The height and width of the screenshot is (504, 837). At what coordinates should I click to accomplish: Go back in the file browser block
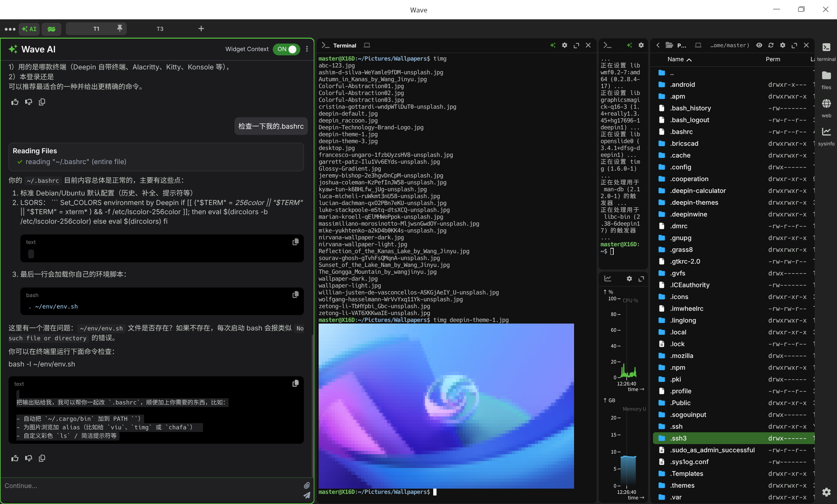coord(658,45)
